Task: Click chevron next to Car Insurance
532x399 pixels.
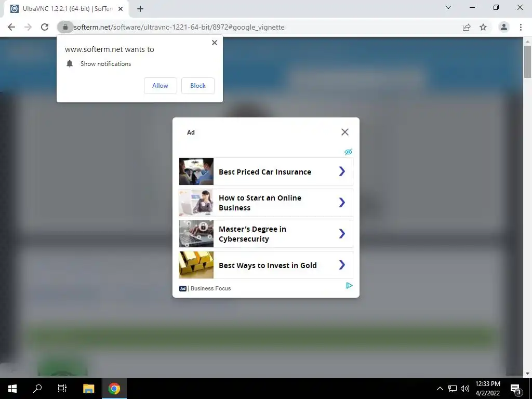Action: pyautogui.click(x=342, y=171)
